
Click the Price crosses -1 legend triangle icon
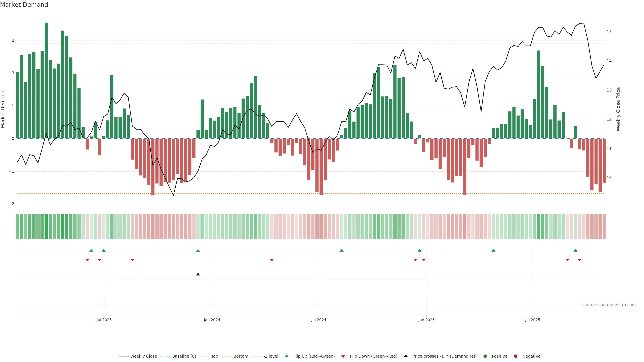pos(406,356)
